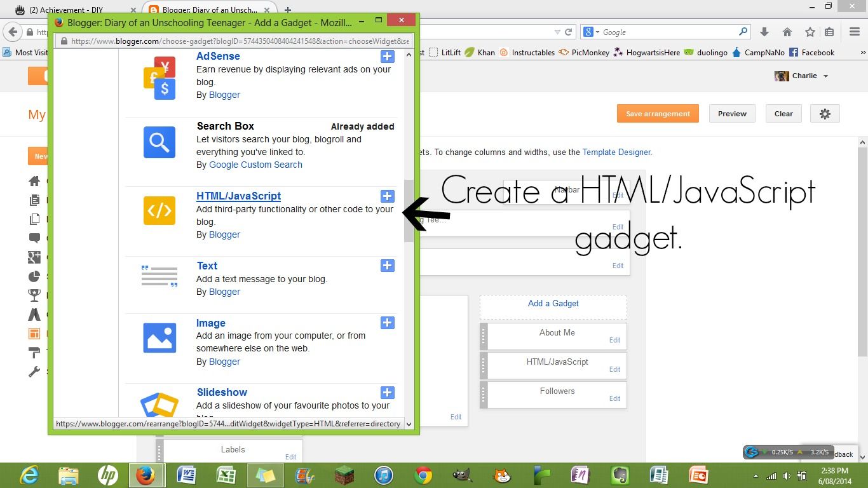Open Blogger Settings via the wrench icon
The width and height of the screenshot is (868, 488).
coord(34,372)
